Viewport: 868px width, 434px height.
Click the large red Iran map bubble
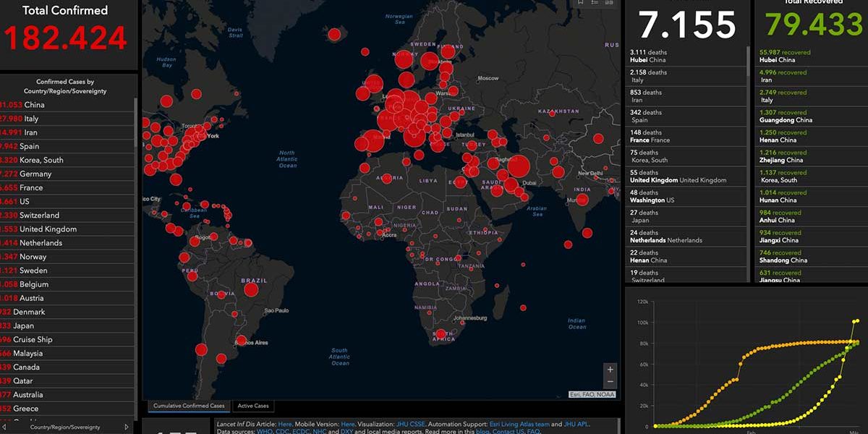519,168
